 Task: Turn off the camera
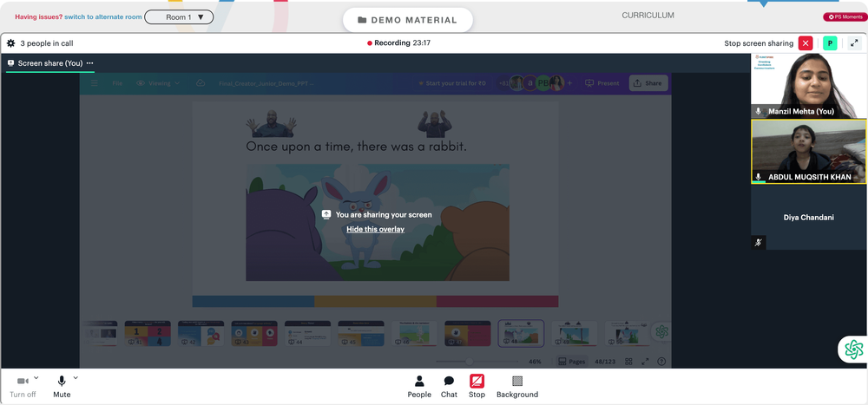(23, 387)
